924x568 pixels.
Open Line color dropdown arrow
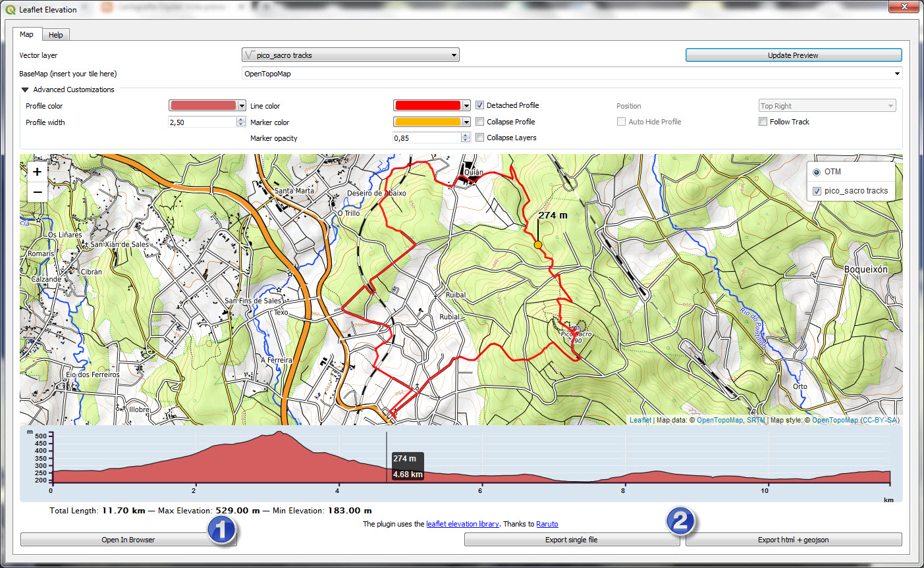(466, 106)
